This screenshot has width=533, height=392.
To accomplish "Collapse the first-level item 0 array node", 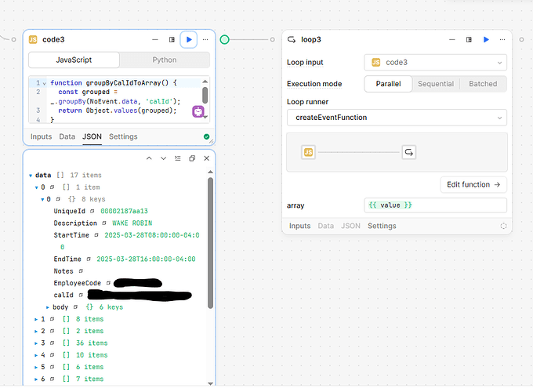I will click(x=36, y=187).
